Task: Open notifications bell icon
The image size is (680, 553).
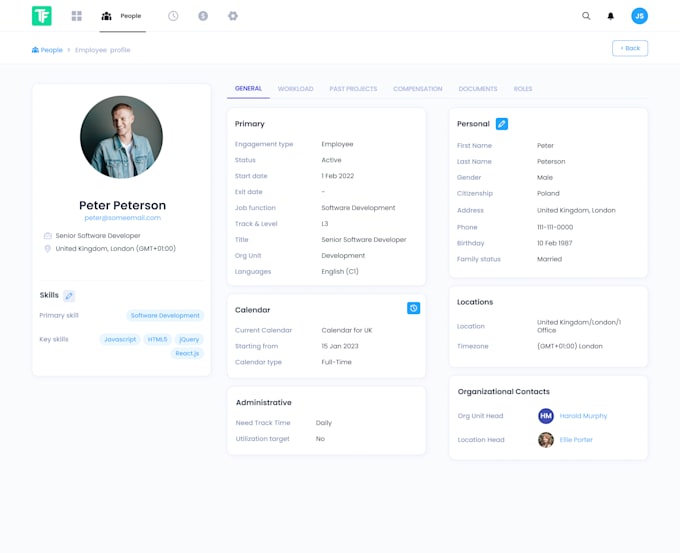Action: [x=611, y=16]
